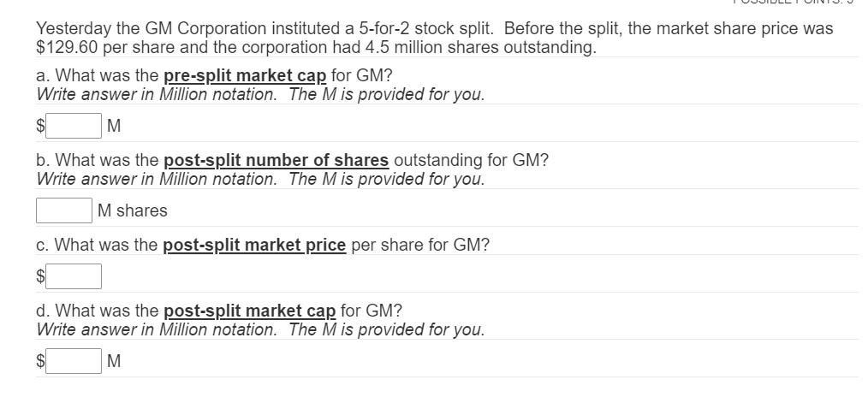
Task: Click underlined 'post-split number of shares' text
Action: 276,160
